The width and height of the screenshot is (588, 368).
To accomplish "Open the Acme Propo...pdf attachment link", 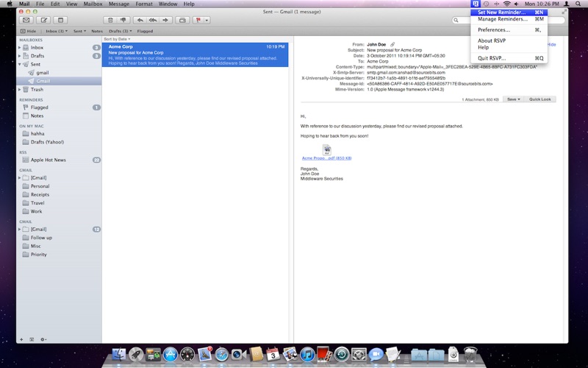I will 326,158.
